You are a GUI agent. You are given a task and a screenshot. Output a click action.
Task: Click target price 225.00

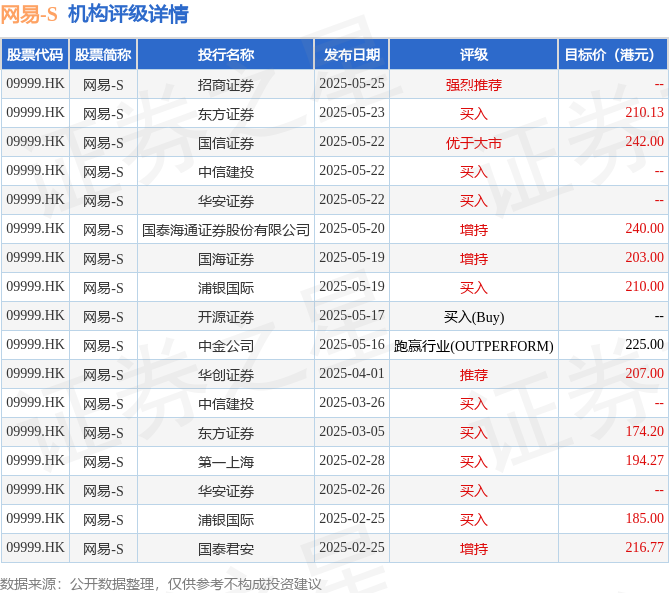[644, 345]
